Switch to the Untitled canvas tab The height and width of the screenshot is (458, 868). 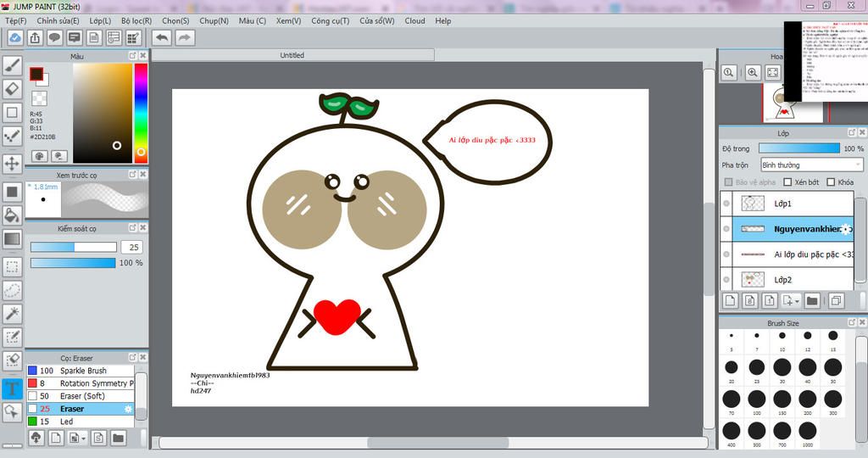click(292, 55)
